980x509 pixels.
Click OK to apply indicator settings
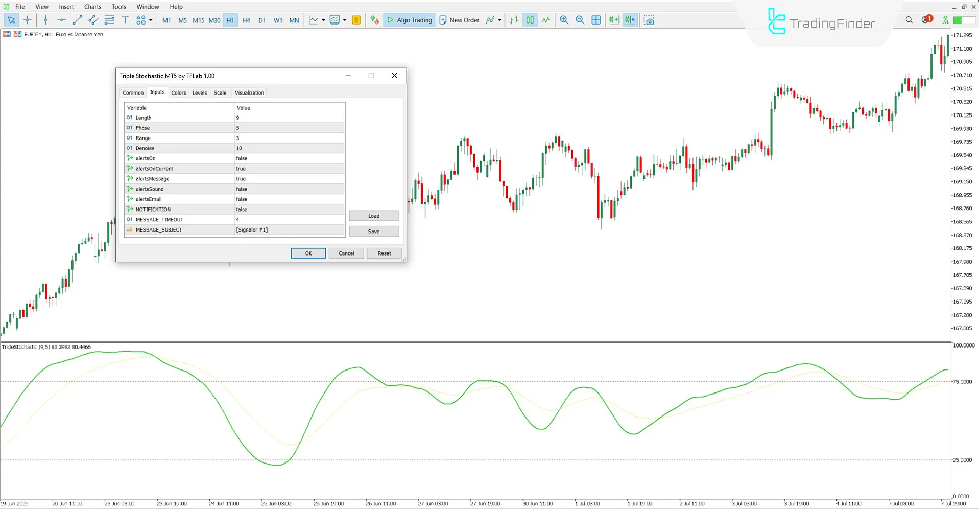(x=308, y=253)
